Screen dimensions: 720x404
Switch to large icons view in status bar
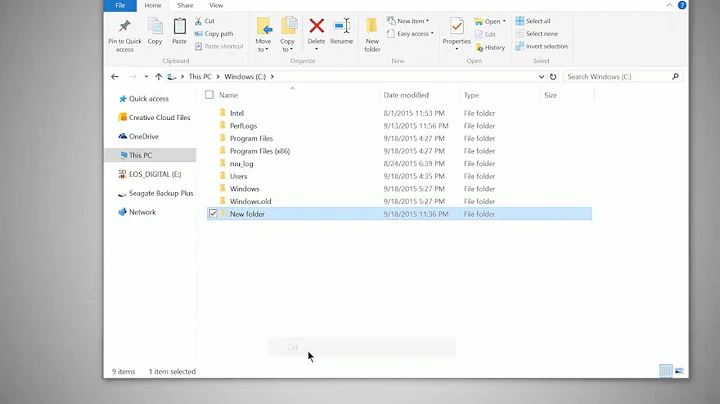click(x=679, y=371)
